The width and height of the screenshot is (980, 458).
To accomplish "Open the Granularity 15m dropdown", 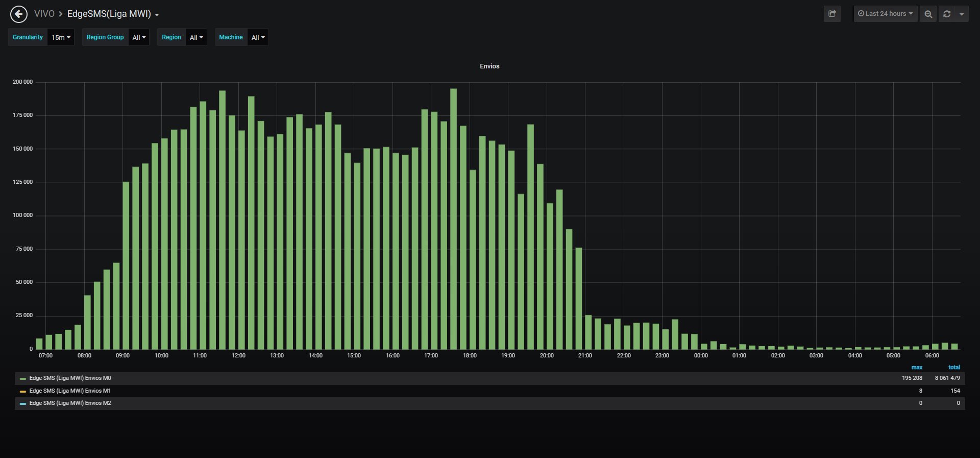I will click(61, 37).
